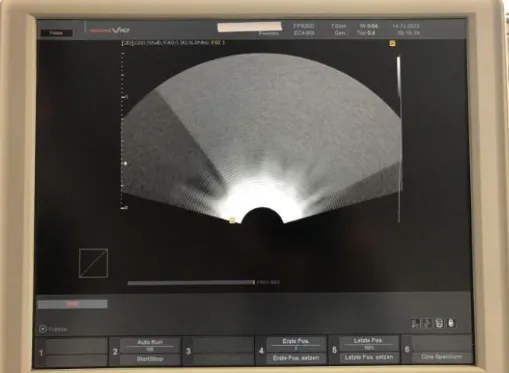509x373 pixels.
Task: Click the Letzte Pos. setzen button
Action: tap(369, 357)
